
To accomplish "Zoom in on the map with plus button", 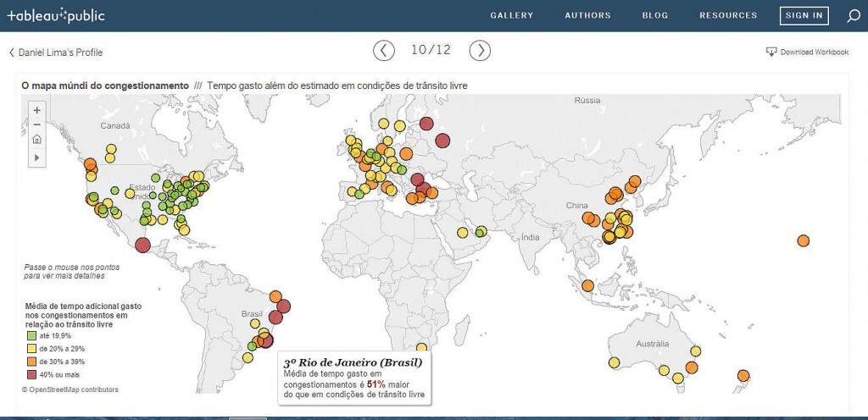I will [x=36, y=109].
